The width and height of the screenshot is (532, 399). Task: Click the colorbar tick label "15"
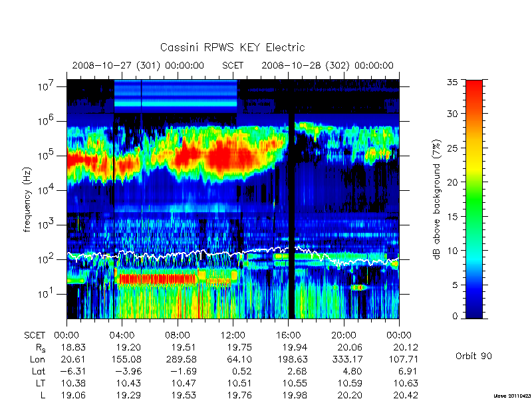(453, 216)
